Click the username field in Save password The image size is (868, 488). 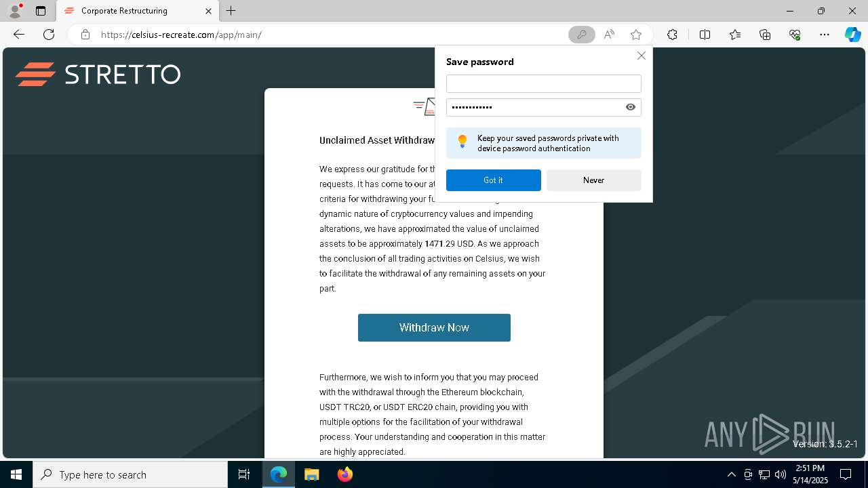(543, 83)
